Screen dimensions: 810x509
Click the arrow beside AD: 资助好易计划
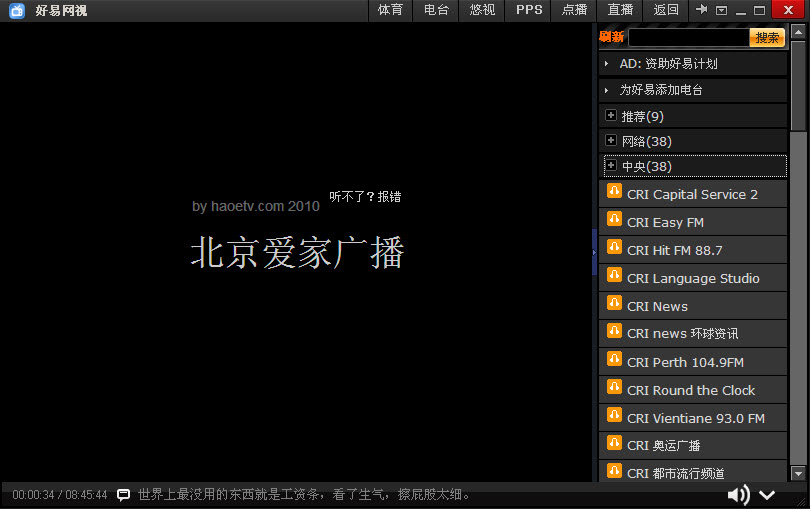click(606, 64)
